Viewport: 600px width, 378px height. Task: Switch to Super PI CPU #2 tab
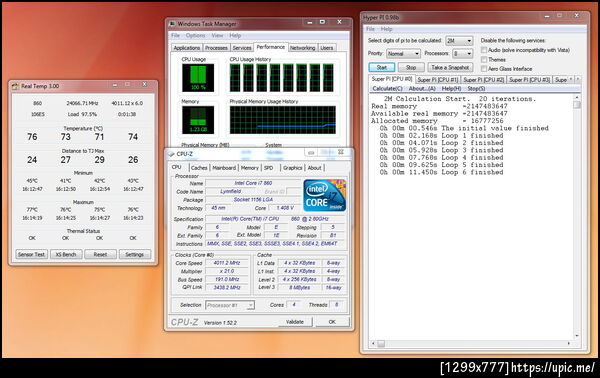(x=484, y=80)
